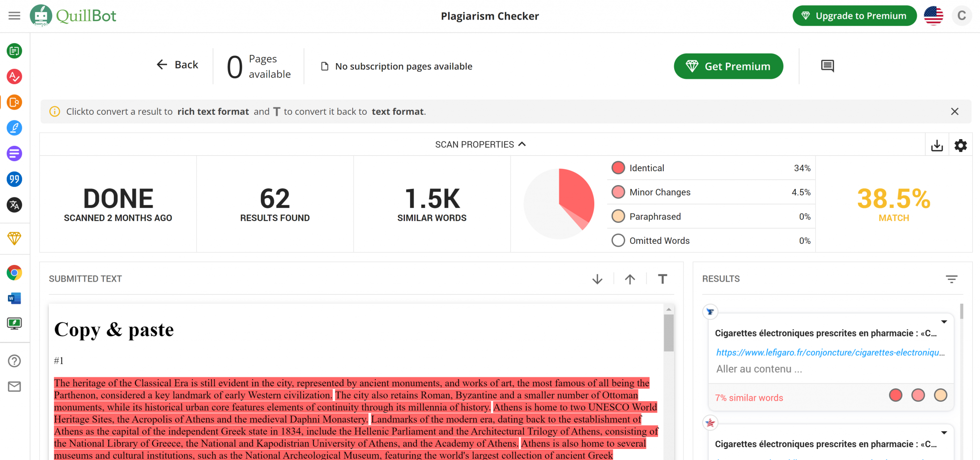
Task: Expand the first lefigaro result card
Action: [x=944, y=322]
